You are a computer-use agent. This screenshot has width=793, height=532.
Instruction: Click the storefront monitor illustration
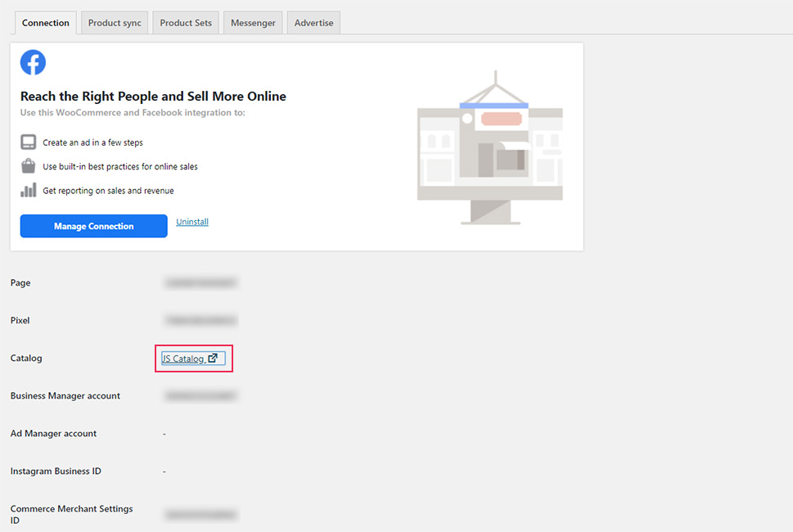pyautogui.click(x=489, y=147)
